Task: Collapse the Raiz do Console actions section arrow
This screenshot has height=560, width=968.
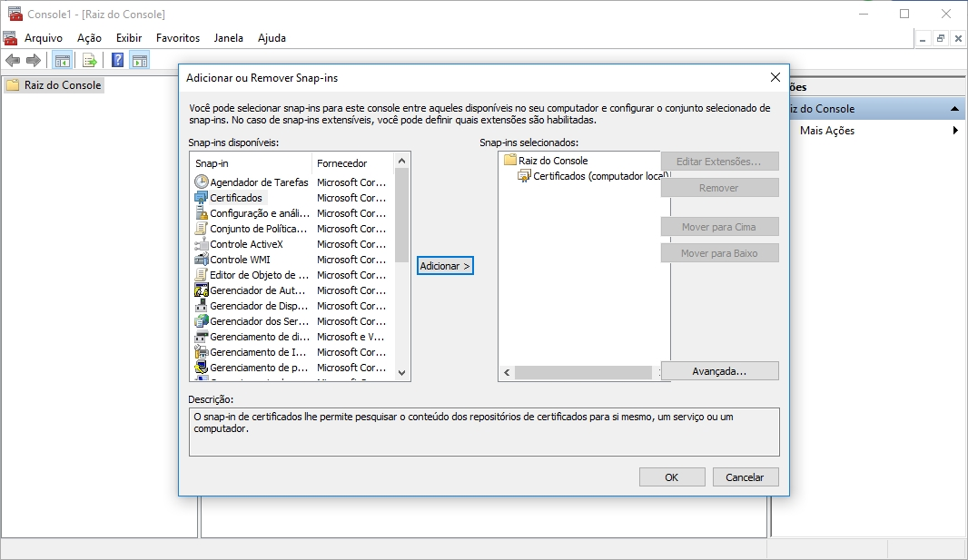Action: (955, 109)
